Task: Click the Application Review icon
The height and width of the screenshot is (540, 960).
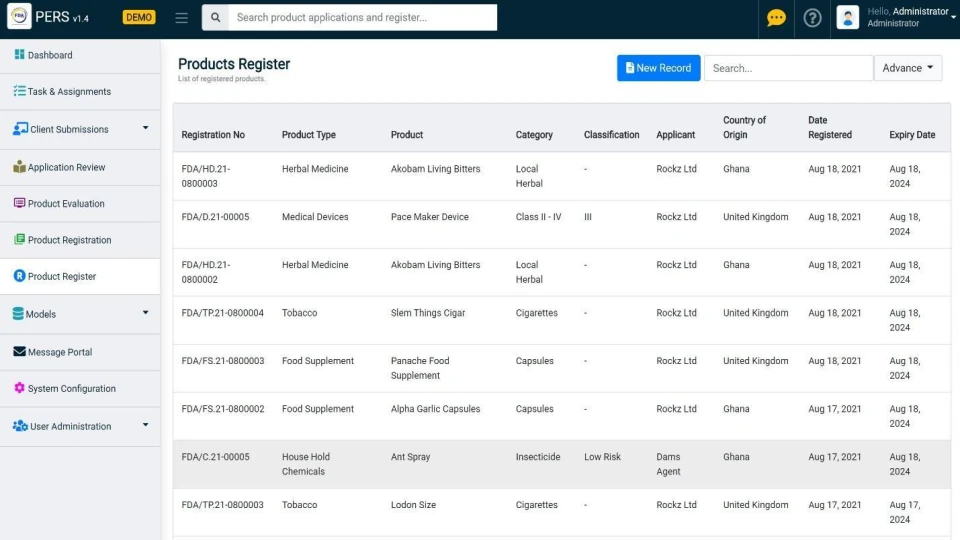Action: pyautogui.click(x=20, y=167)
